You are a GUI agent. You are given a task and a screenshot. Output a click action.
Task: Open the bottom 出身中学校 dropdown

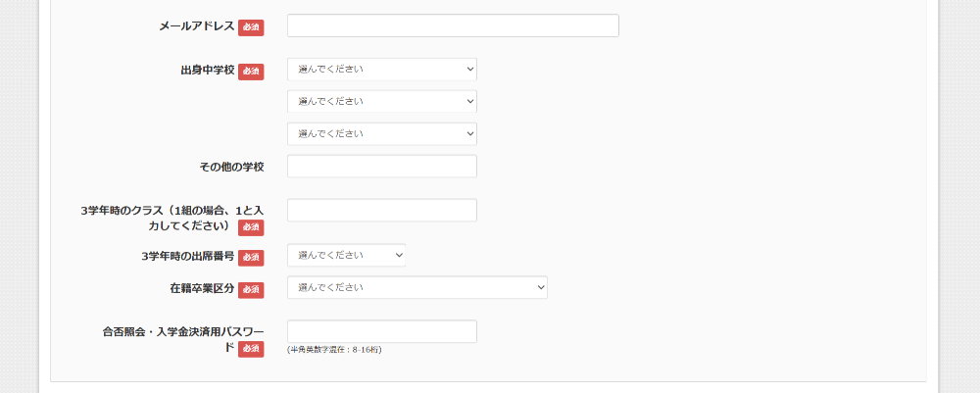[x=381, y=133]
